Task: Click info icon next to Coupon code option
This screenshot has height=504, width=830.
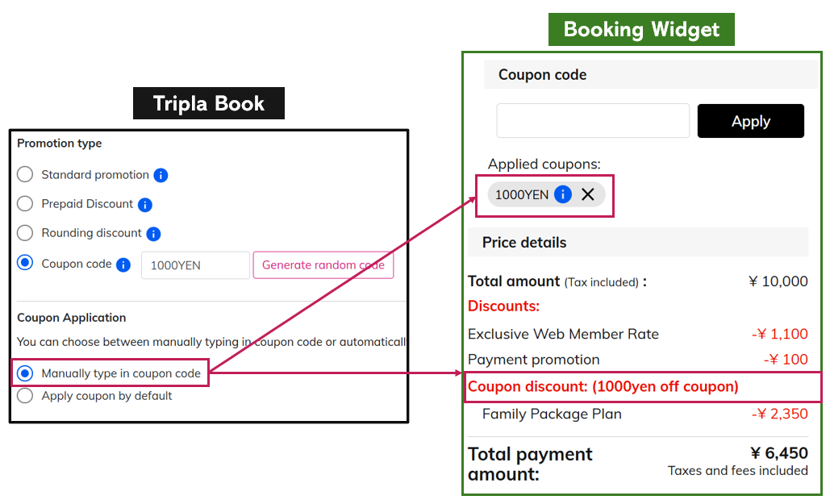Action: coord(123,264)
